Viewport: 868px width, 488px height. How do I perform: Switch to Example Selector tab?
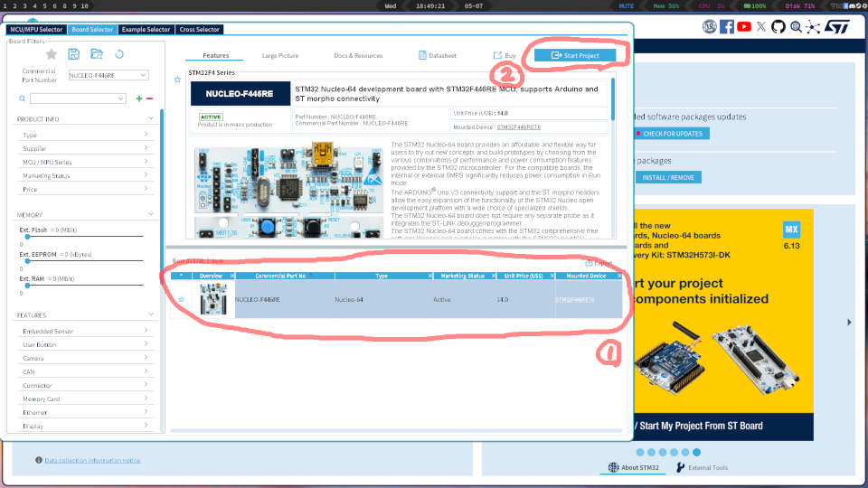click(x=146, y=29)
